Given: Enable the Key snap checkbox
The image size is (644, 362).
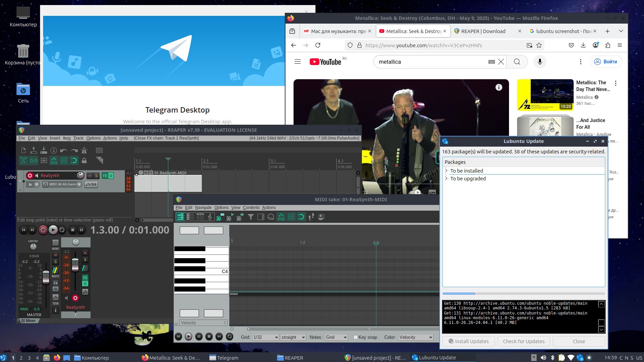Looking at the screenshot, I should pyautogui.click(x=355, y=337).
